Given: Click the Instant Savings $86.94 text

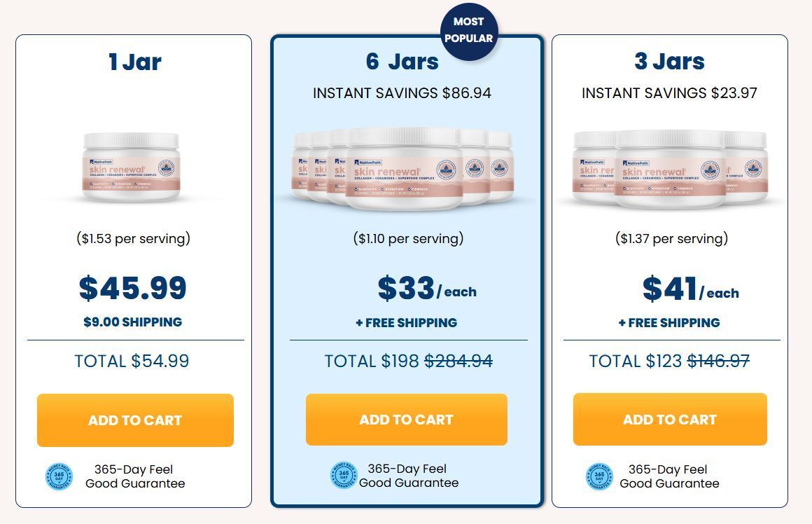Looking at the screenshot, I should [402, 93].
